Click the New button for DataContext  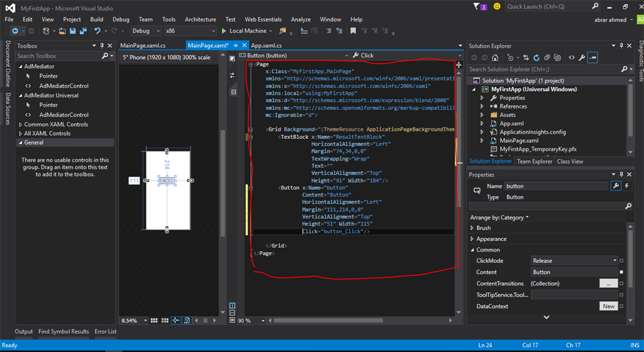[608, 306]
